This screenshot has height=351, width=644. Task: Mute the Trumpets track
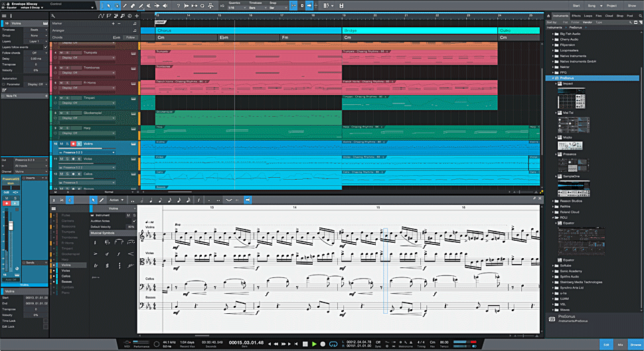(x=61, y=52)
